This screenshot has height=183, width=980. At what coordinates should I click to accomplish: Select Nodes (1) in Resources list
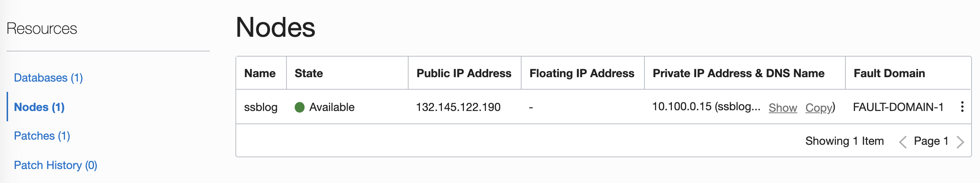click(39, 107)
